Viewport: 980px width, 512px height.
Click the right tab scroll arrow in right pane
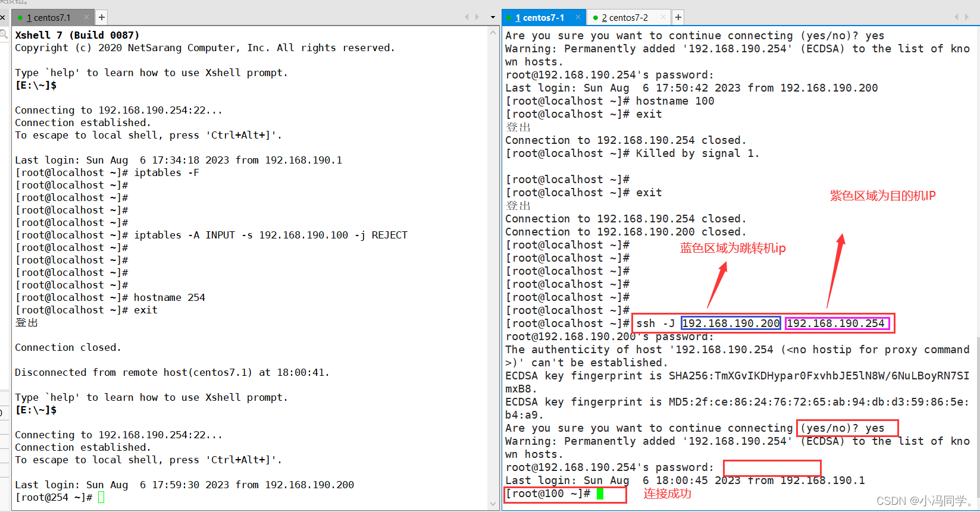point(968,17)
